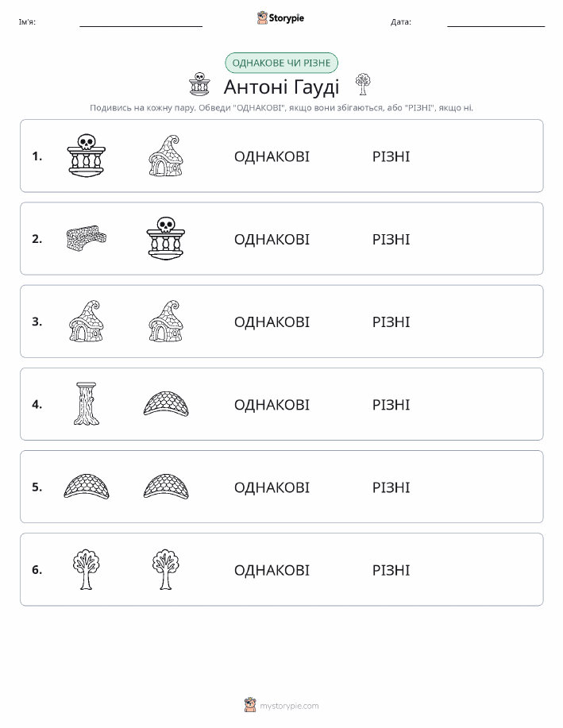Click the Ім'я name line field
The height and width of the screenshot is (728, 563).
point(141,22)
